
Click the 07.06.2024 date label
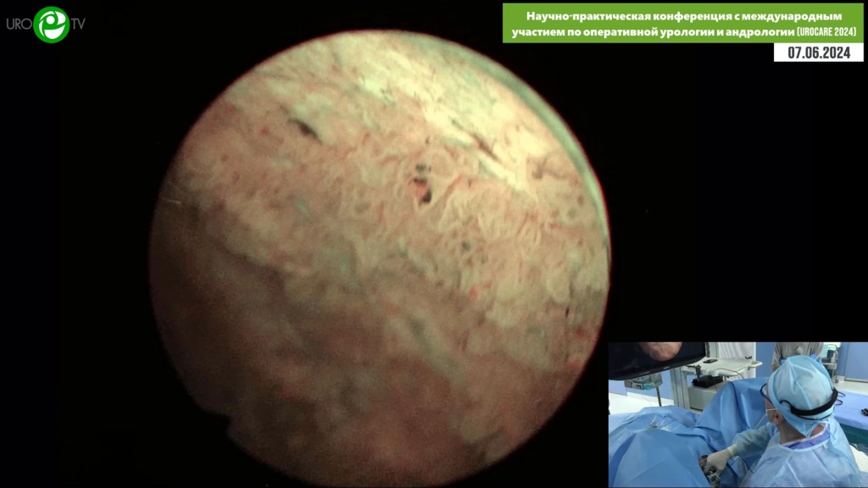coord(818,53)
